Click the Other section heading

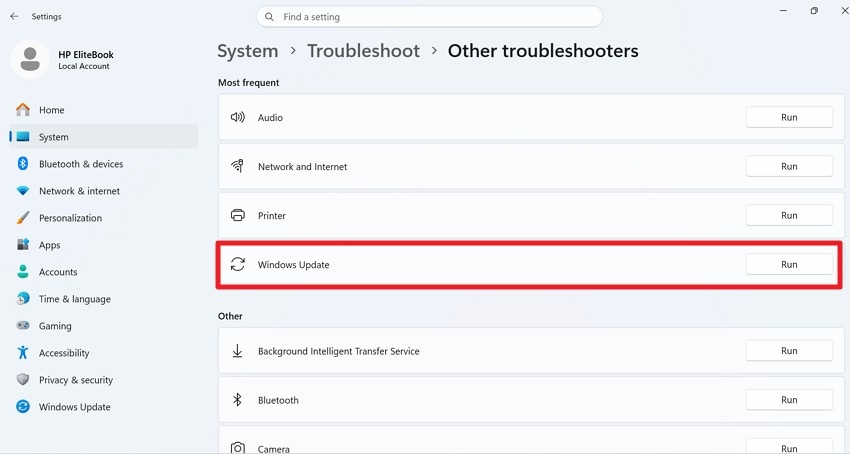point(230,316)
